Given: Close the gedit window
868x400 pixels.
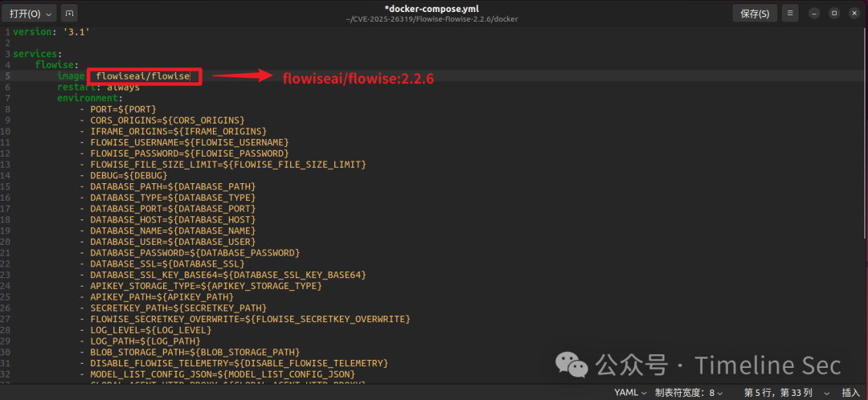Looking at the screenshot, I should 854,14.
